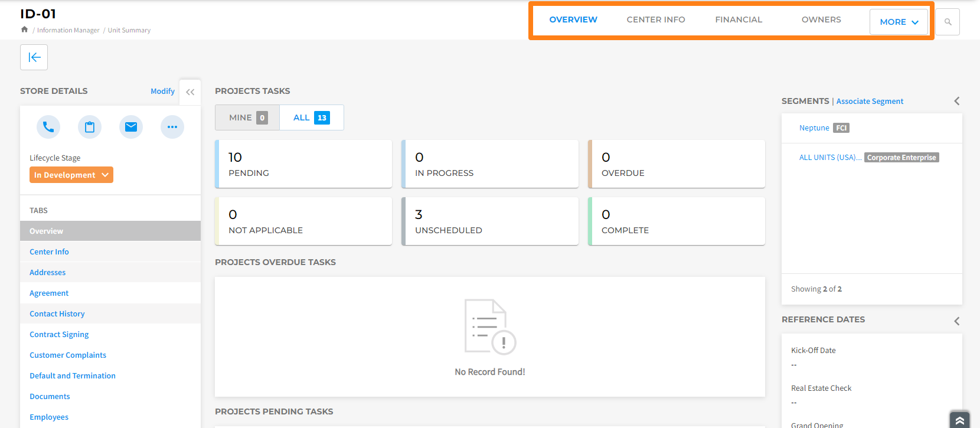
Task: Switch to the OVERVIEW top tab
Action: (x=573, y=19)
